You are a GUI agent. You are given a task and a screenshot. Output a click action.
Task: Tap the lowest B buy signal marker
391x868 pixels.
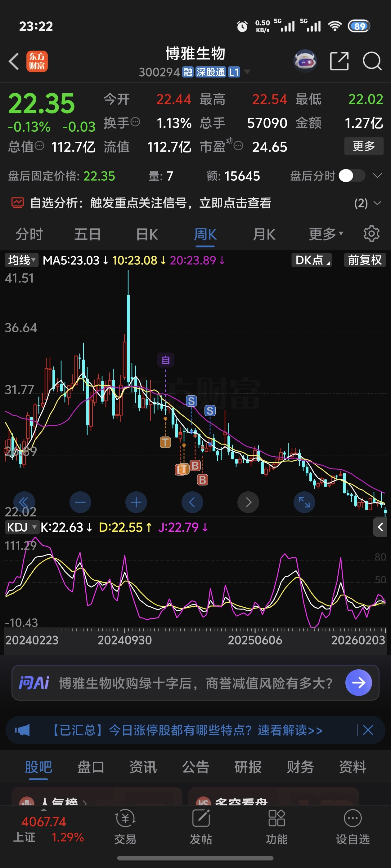pos(202,480)
